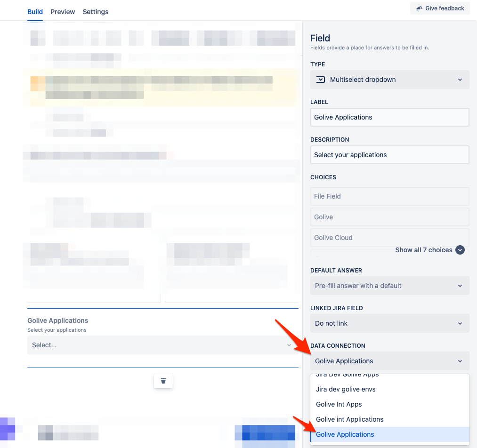Edit the Description text field
The height and width of the screenshot is (448, 477).
pos(389,155)
